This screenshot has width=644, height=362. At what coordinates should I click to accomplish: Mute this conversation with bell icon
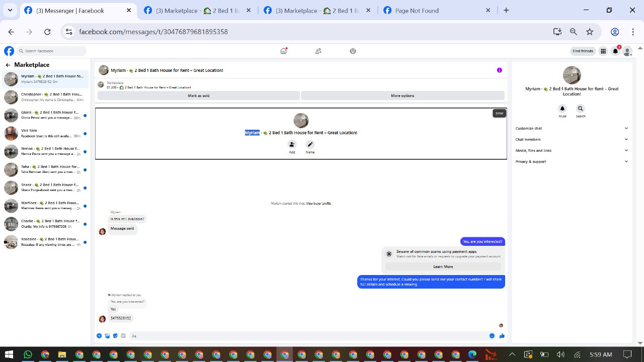pos(562,109)
